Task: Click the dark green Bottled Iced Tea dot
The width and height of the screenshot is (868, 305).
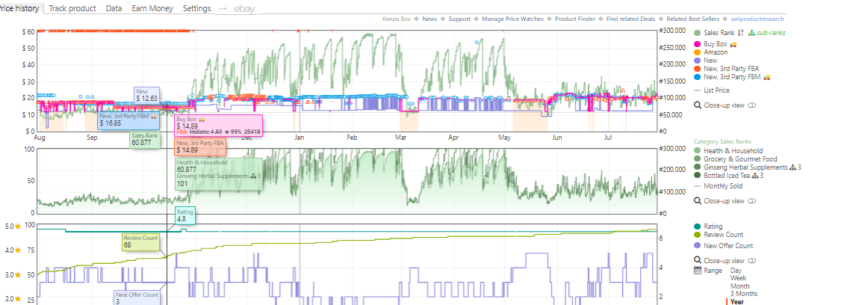Action: point(697,176)
